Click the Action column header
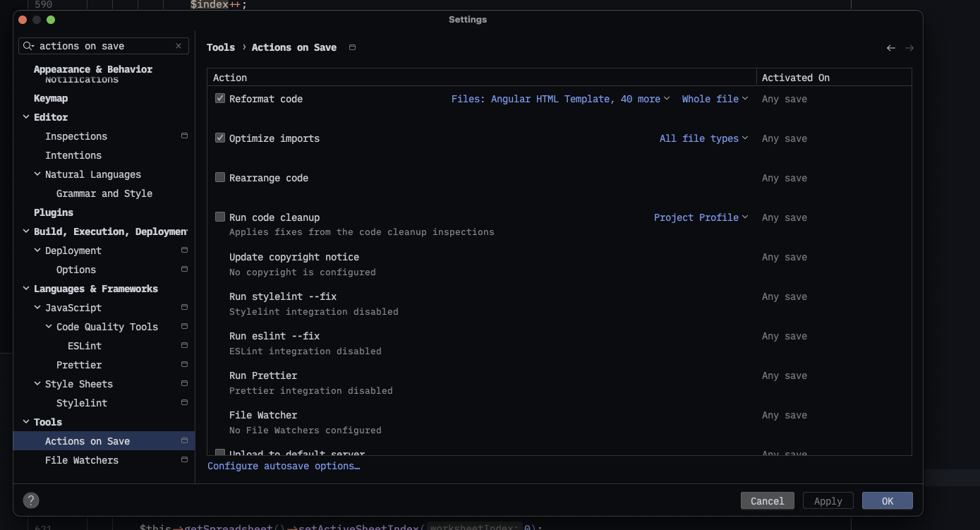This screenshot has width=980, height=530. (482, 78)
